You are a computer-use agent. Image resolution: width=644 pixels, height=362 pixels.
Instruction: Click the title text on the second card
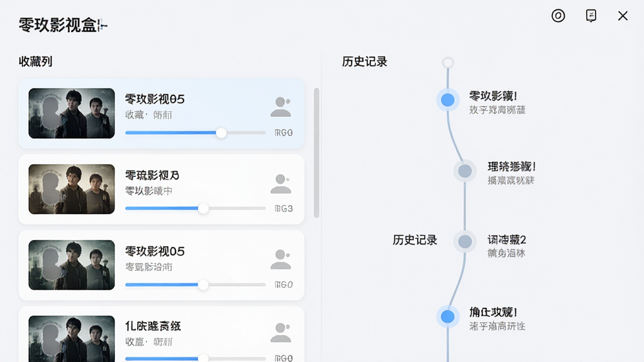[x=152, y=175]
